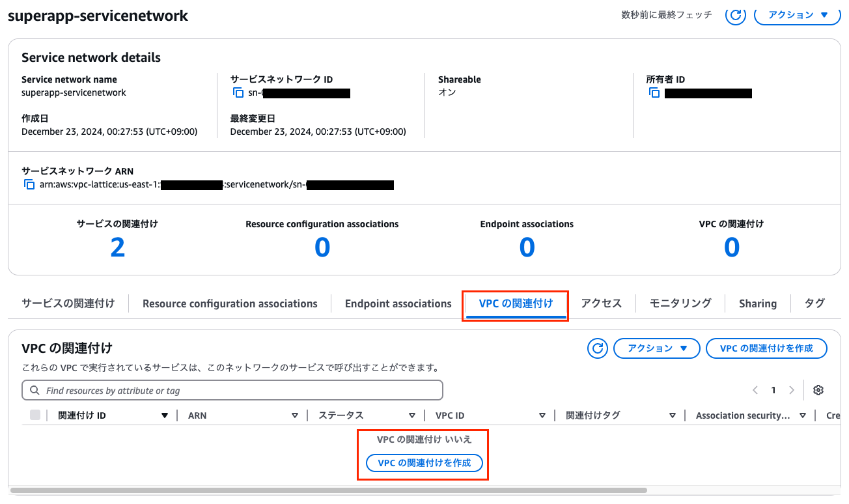849x504 pixels.
Task: Switch to the モニタリング tab
Action: coord(680,303)
